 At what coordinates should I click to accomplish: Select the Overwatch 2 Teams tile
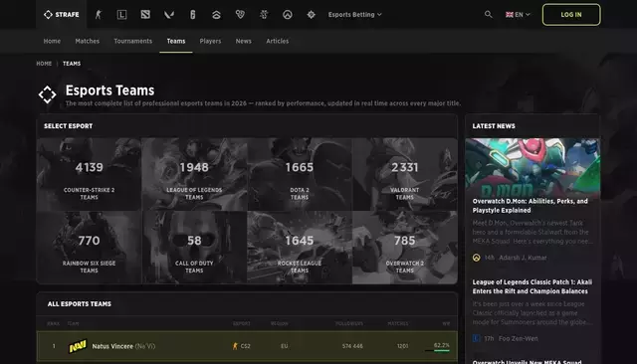(405, 248)
